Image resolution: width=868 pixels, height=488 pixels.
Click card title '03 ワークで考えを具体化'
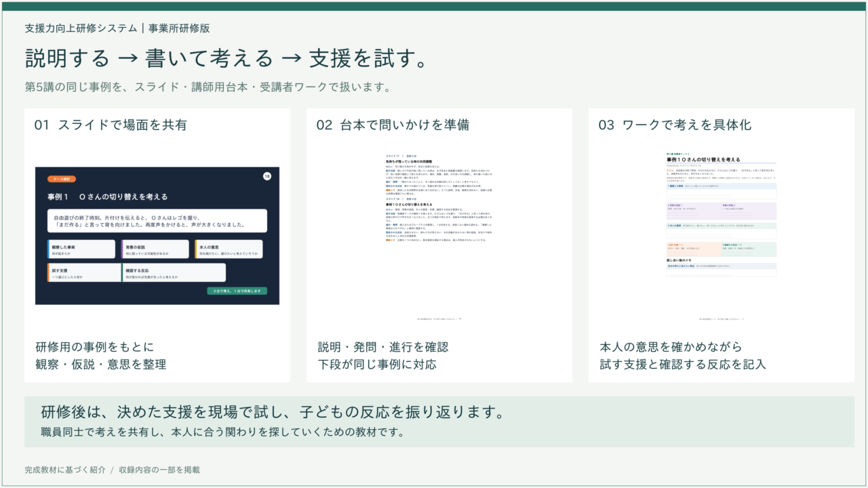coord(675,125)
